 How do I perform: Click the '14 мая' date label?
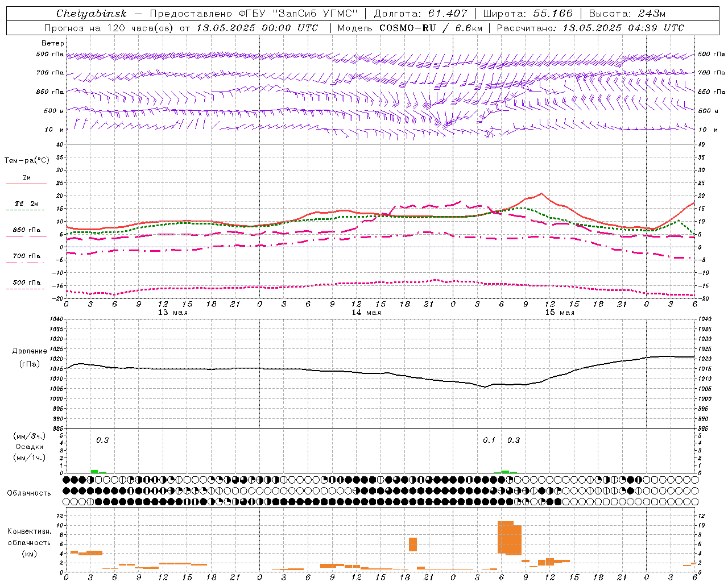point(366,312)
